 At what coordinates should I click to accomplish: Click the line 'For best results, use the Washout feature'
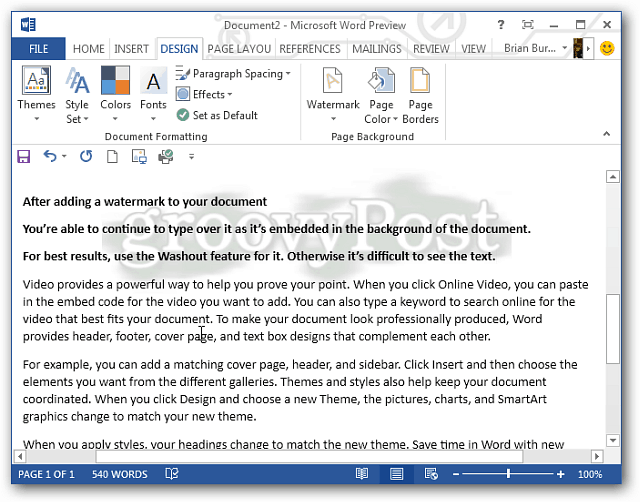(259, 256)
